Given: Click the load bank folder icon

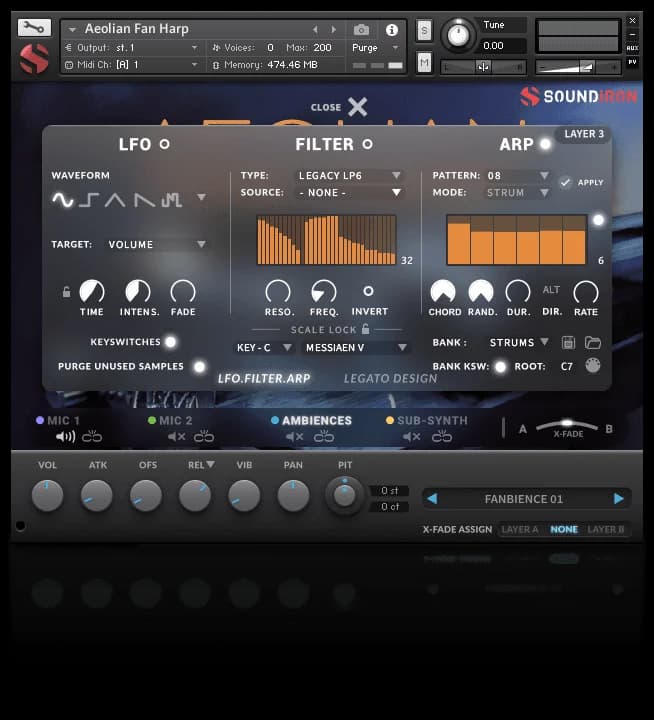Looking at the screenshot, I should pos(593,343).
